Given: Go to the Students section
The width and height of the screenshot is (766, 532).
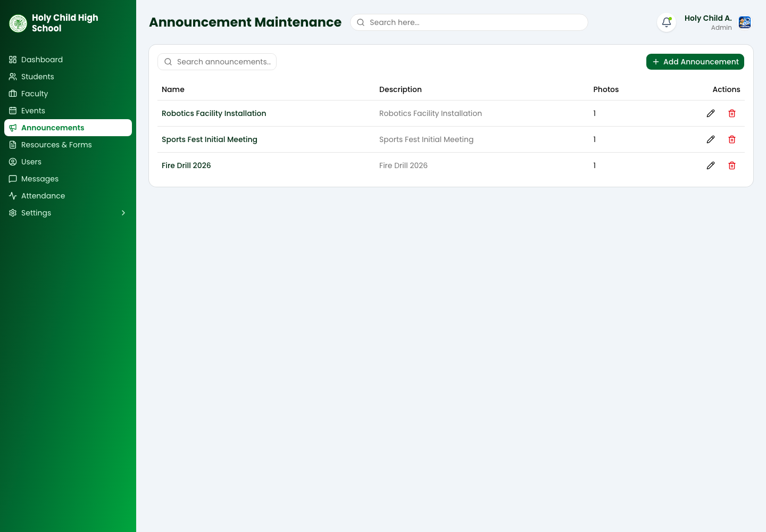Looking at the screenshot, I should tap(68, 77).
